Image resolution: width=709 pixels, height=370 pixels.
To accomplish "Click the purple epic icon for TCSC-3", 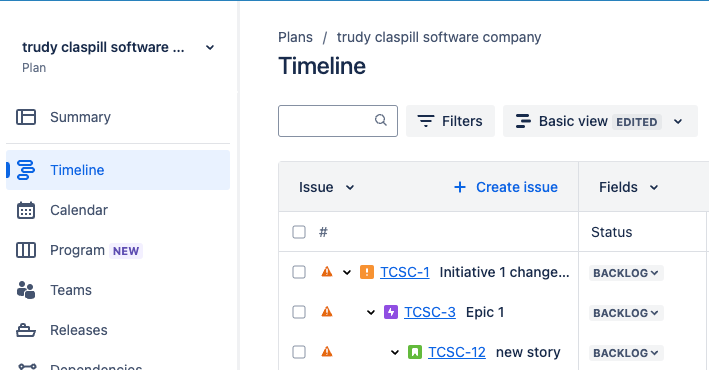I will (x=391, y=312).
